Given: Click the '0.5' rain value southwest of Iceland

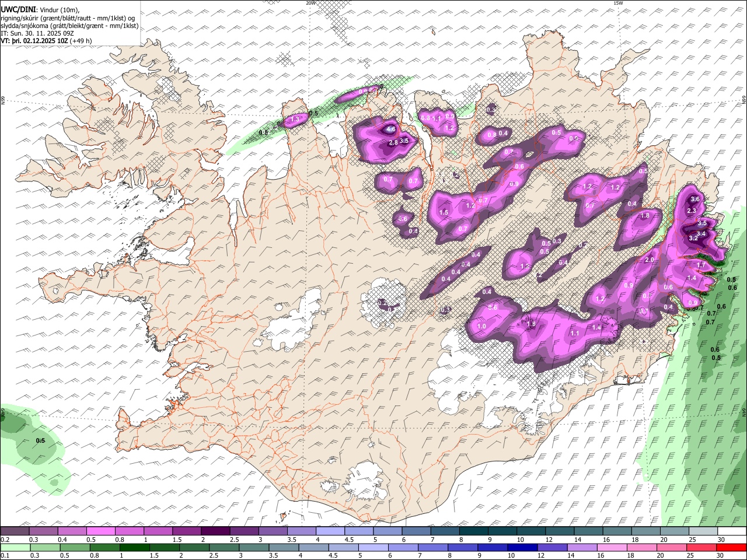Looking at the screenshot, I should tap(40, 440).
